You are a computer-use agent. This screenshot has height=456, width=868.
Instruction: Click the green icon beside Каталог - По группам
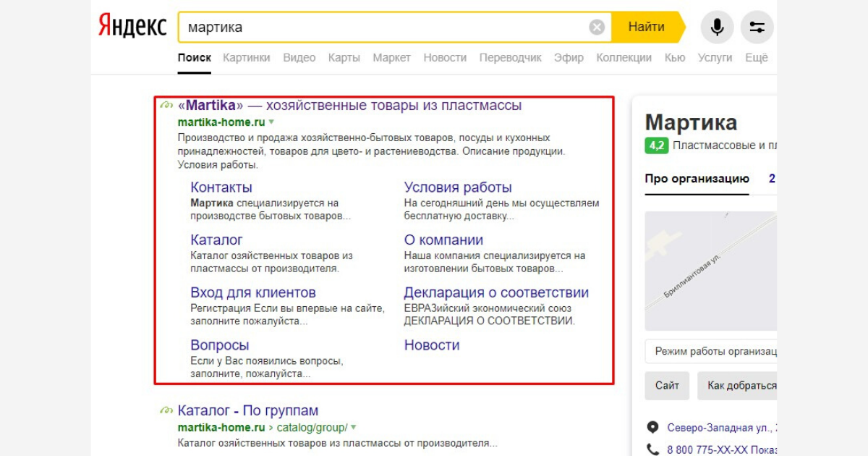click(166, 410)
